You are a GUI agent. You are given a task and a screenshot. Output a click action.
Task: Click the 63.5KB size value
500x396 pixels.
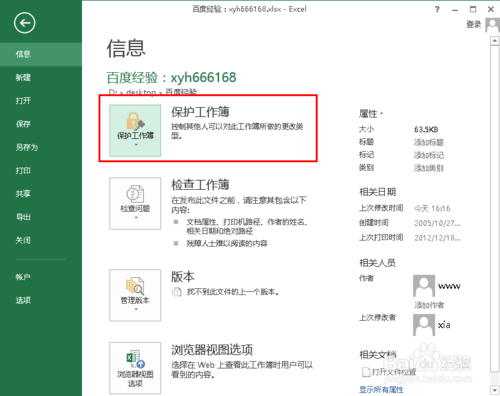(426, 129)
